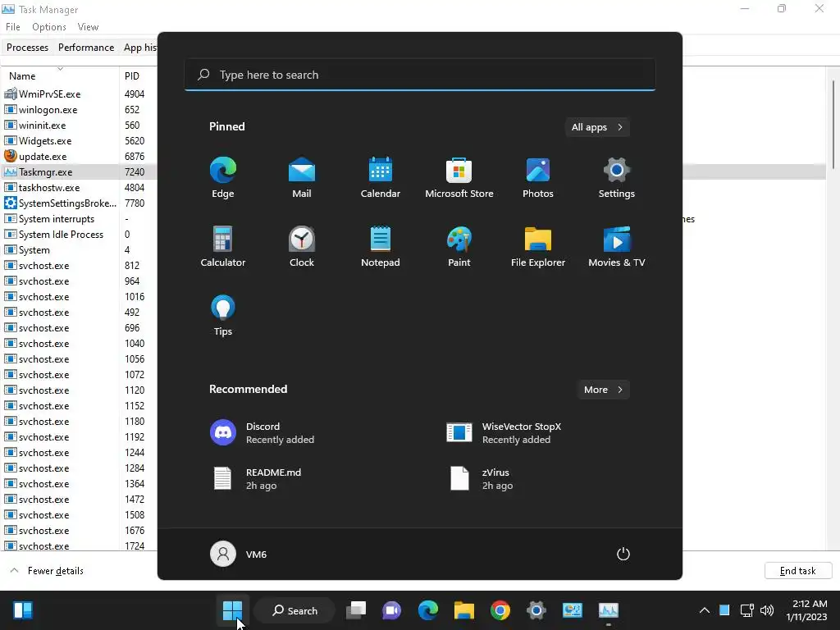Select Taskmgr.exe process row

click(x=80, y=172)
